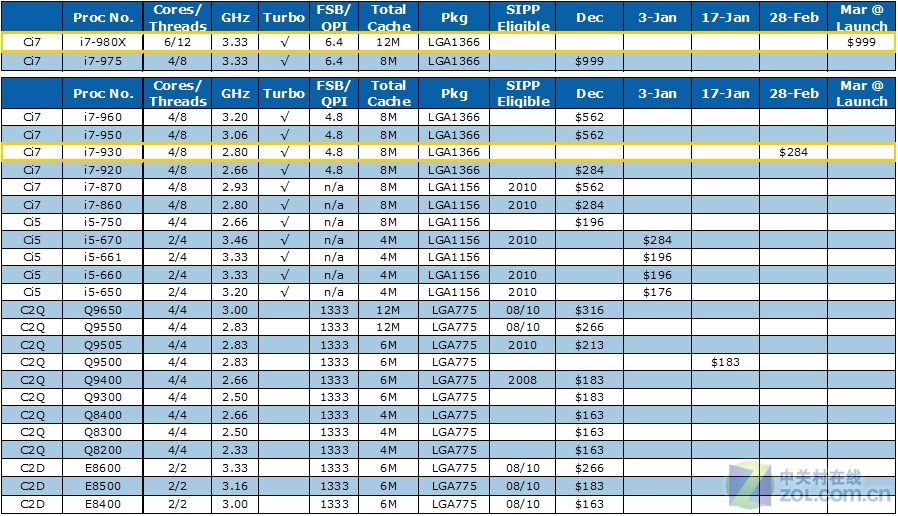Click the 2010 SIPP value in i5-650 row
898x516 pixels.
click(x=522, y=292)
